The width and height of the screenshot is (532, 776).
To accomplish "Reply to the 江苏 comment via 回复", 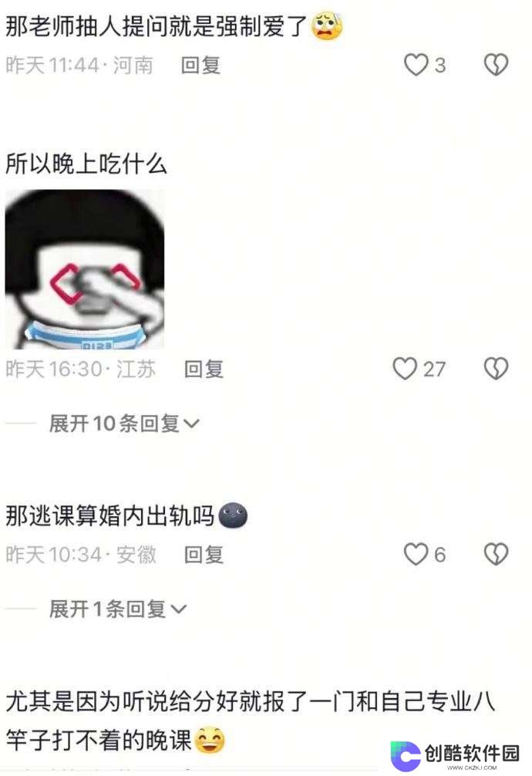I will pyautogui.click(x=204, y=369).
